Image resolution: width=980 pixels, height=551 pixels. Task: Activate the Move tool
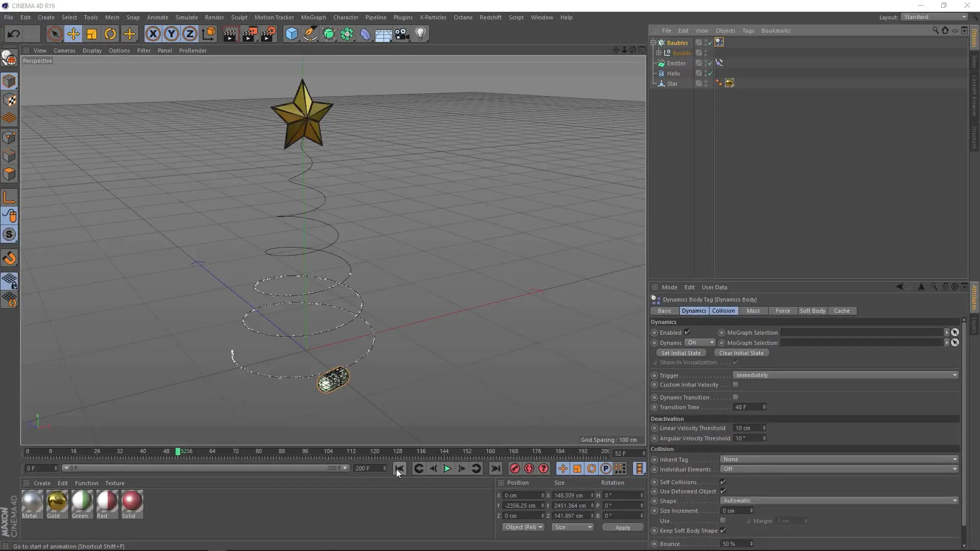coord(73,34)
